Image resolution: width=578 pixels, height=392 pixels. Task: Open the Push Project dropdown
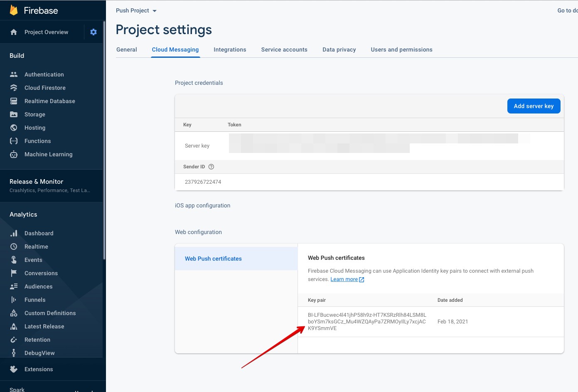tap(136, 10)
